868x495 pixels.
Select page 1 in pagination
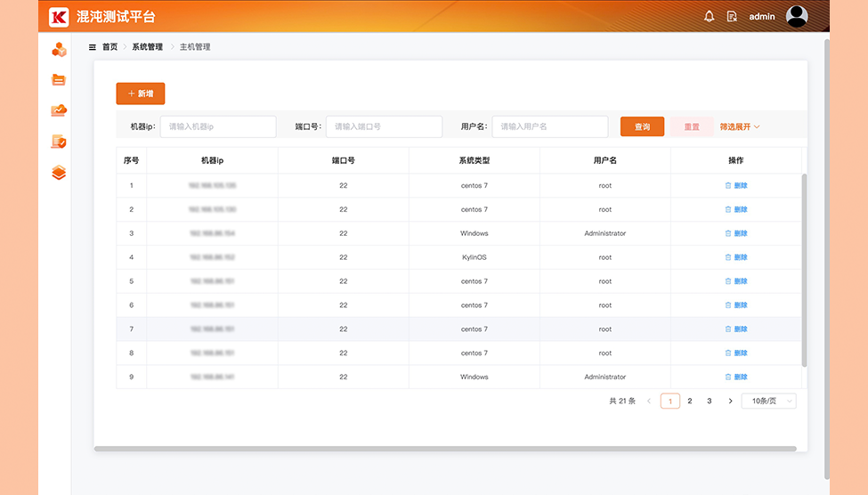point(669,401)
